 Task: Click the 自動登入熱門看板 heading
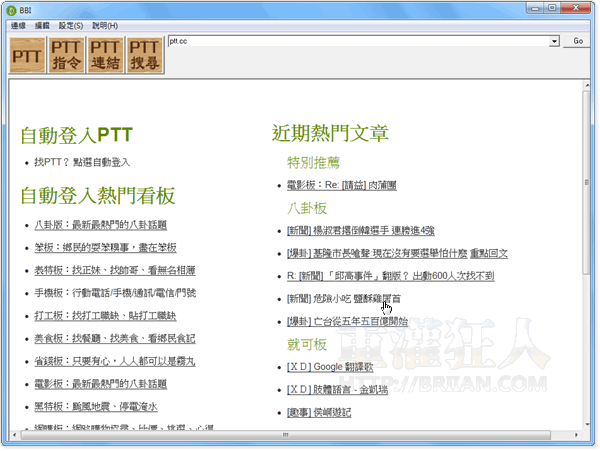tap(98, 195)
